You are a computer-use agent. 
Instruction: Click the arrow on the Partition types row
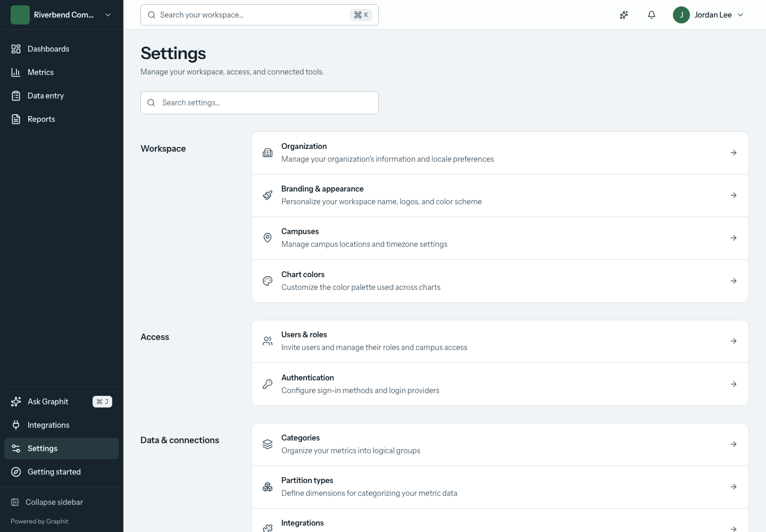click(x=734, y=487)
